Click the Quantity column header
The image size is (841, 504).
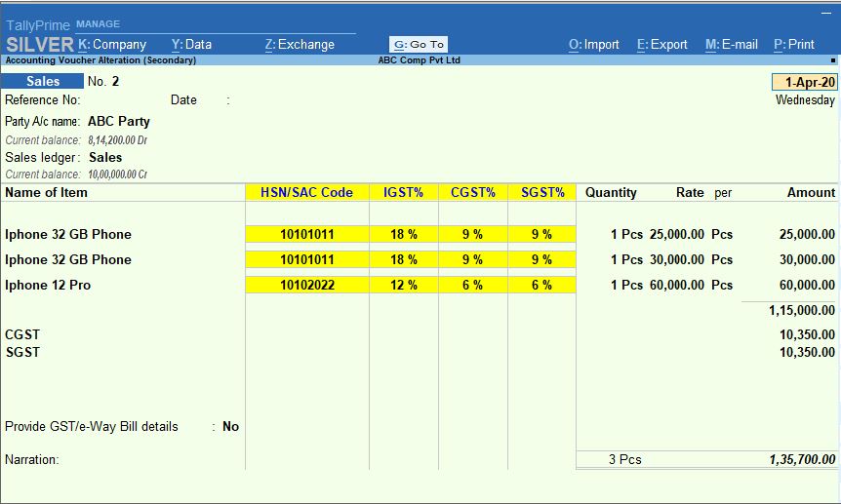(x=611, y=192)
